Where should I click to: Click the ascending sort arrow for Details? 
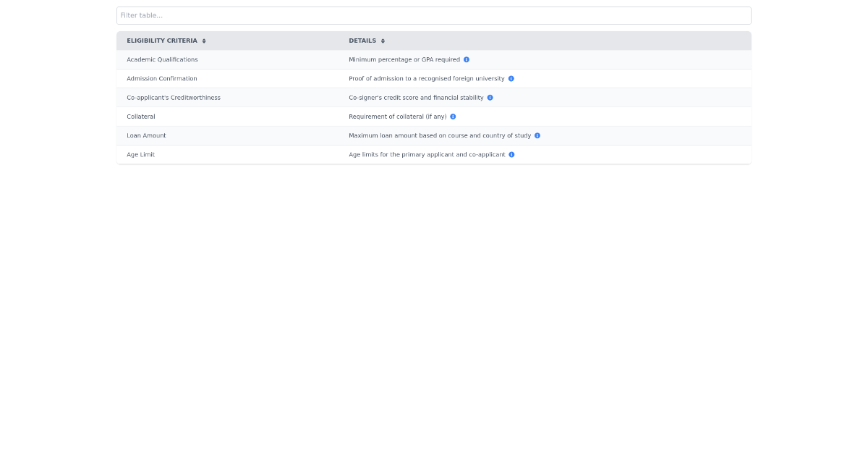coord(382,38)
